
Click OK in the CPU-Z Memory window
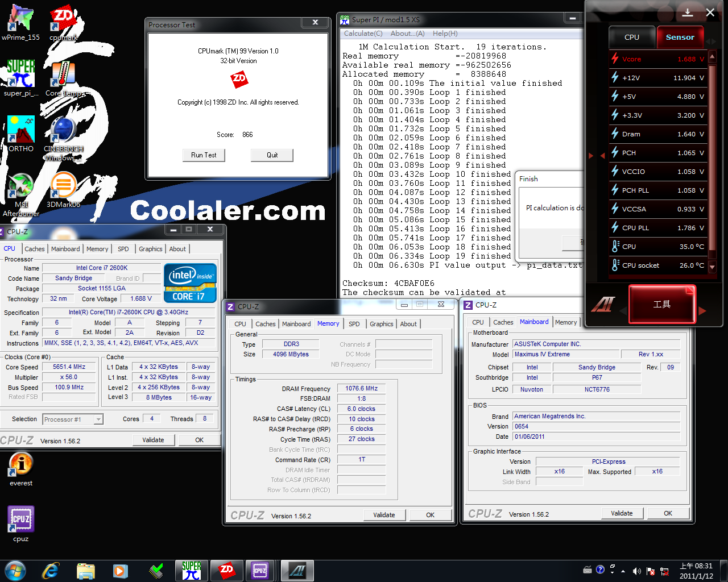430,515
